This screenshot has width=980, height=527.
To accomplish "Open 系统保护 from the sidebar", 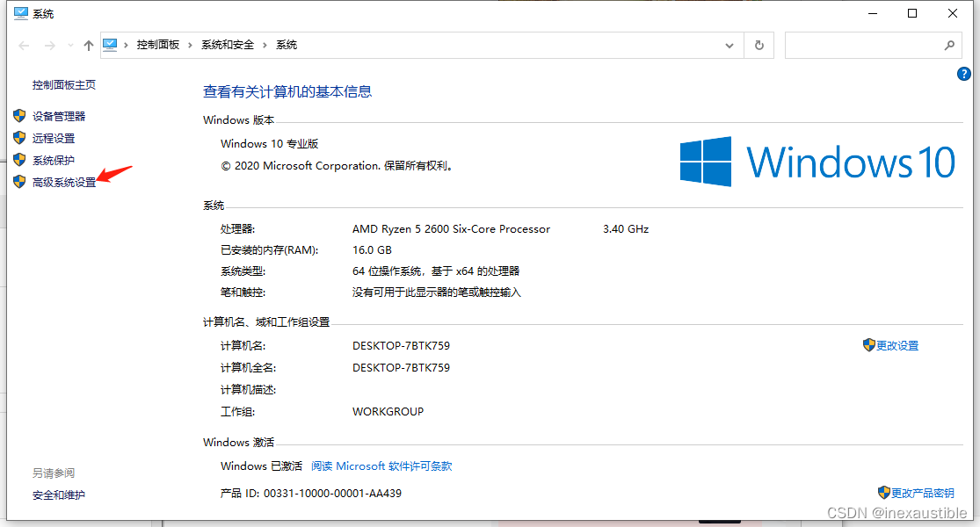I will click(53, 161).
